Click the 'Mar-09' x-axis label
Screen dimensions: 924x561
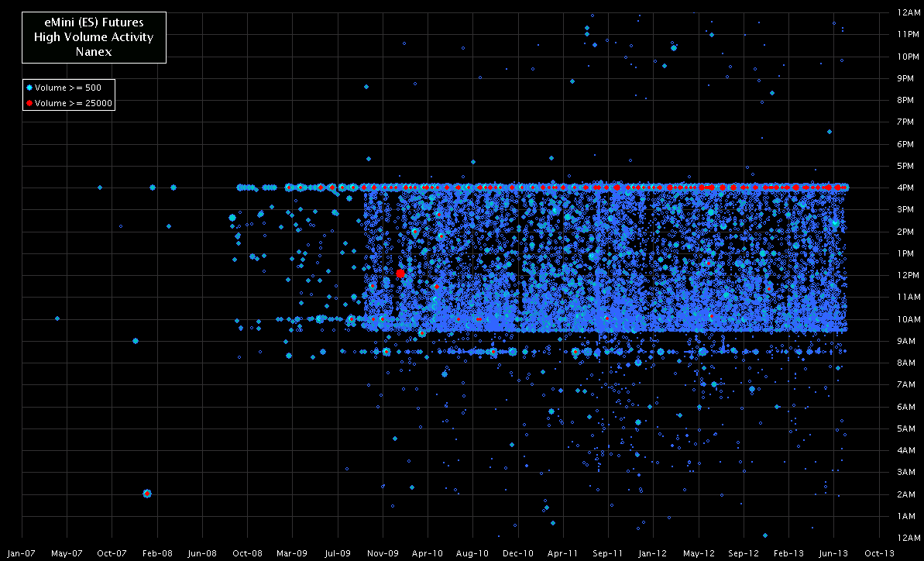pyautogui.click(x=292, y=554)
